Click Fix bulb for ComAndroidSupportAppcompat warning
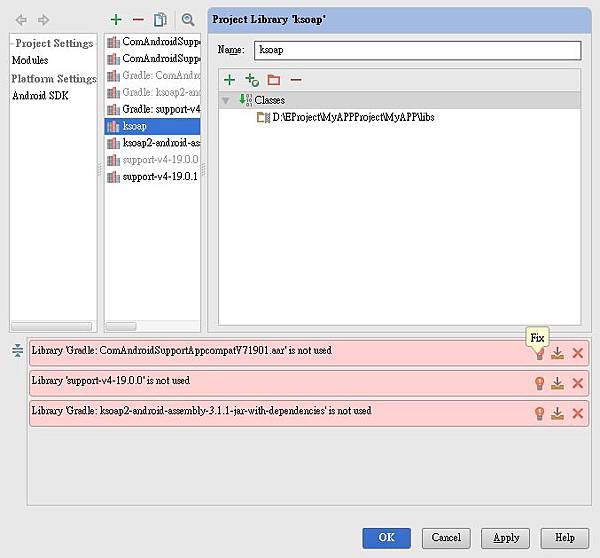Image resolution: width=600 pixels, height=558 pixels. pyautogui.click(x=540, y=354)
